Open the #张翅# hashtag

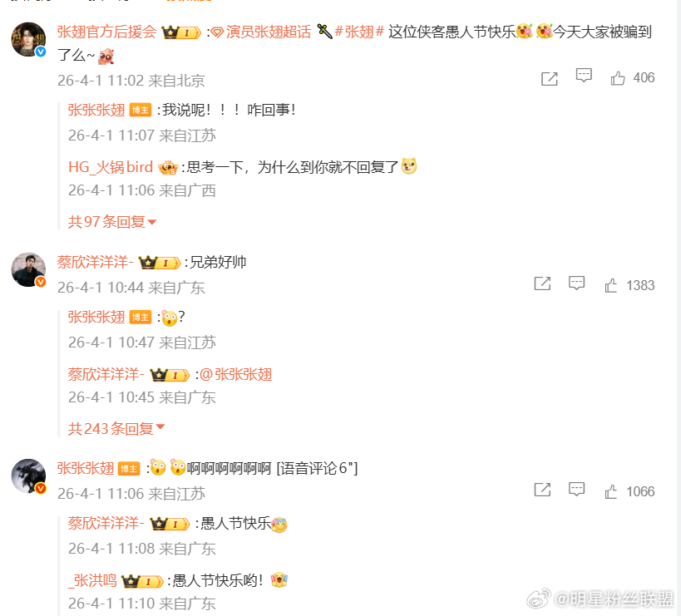359,32
